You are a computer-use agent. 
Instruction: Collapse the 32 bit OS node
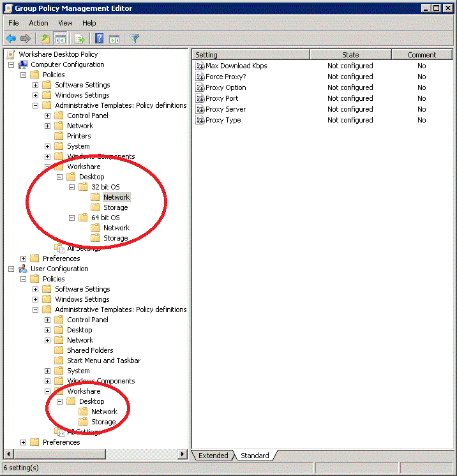pyautogui.click(x=71, y=187)
